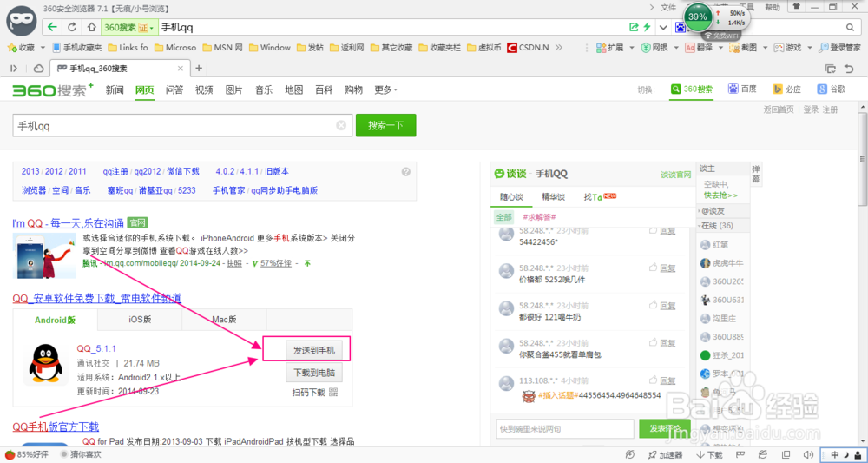Open the I'm QQ - 每一天,乐在沟通 result link
This screenshot has height=463, width=868.
(x=68, y=223)
